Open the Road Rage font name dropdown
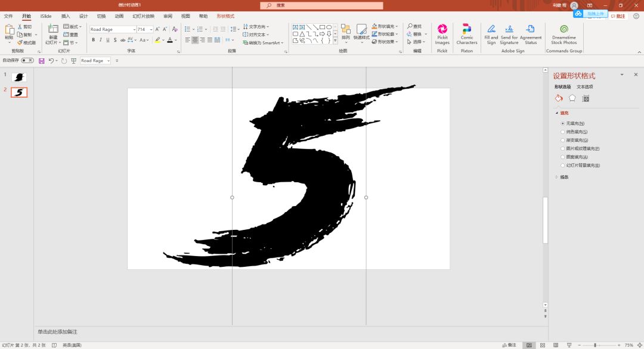644x349 pixels. click(x=134, y=30)
